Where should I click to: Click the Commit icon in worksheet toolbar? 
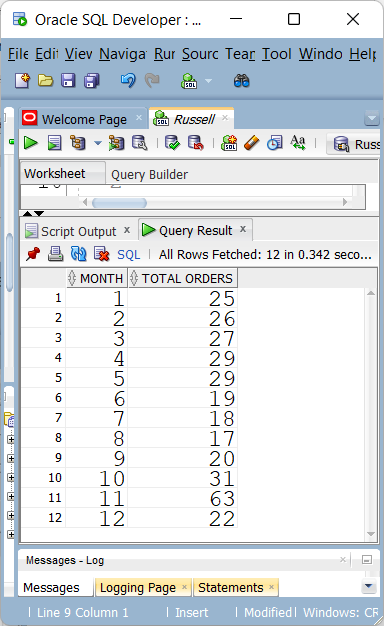pos(172,143)
